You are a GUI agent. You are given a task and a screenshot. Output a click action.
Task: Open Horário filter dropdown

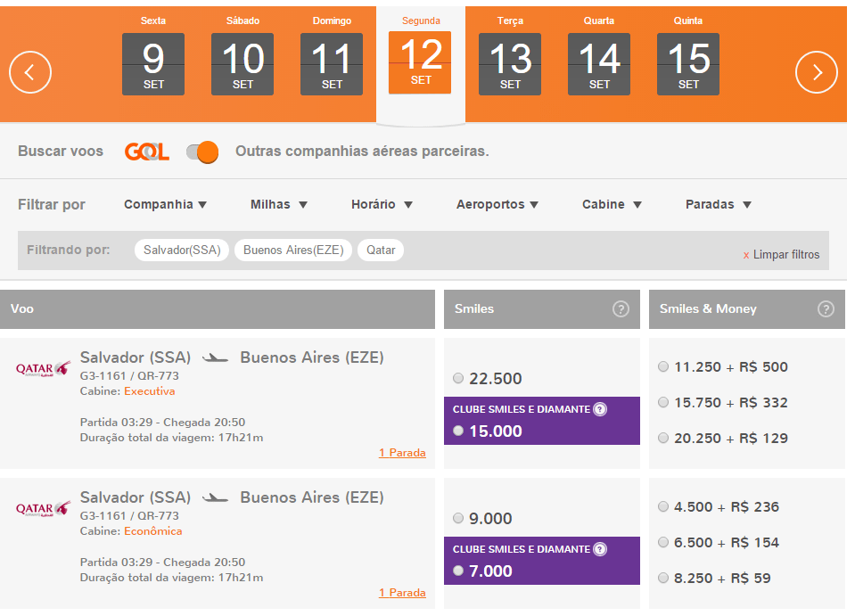(x=382, y=204)
